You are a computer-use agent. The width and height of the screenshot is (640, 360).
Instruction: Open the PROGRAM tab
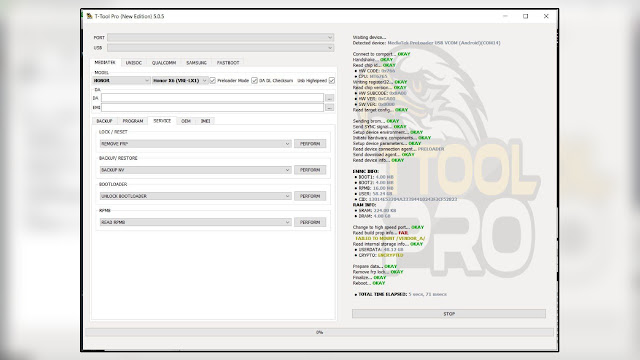(x=133, y=121)
